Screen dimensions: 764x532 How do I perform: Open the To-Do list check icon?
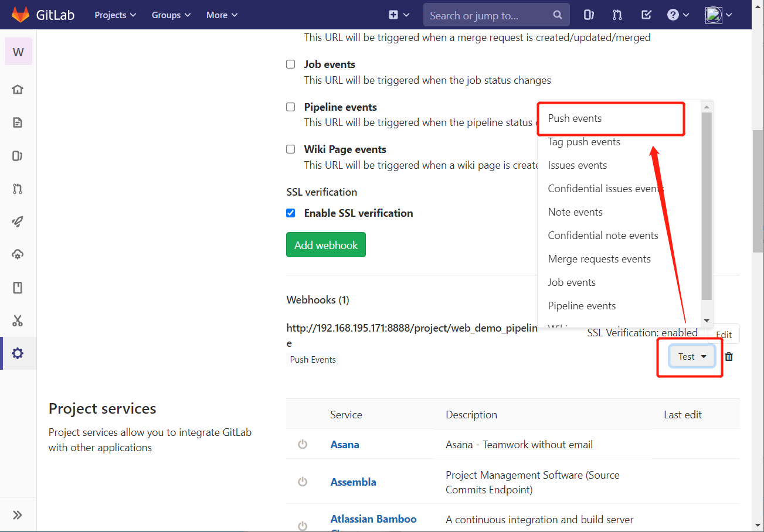point(646,15)
